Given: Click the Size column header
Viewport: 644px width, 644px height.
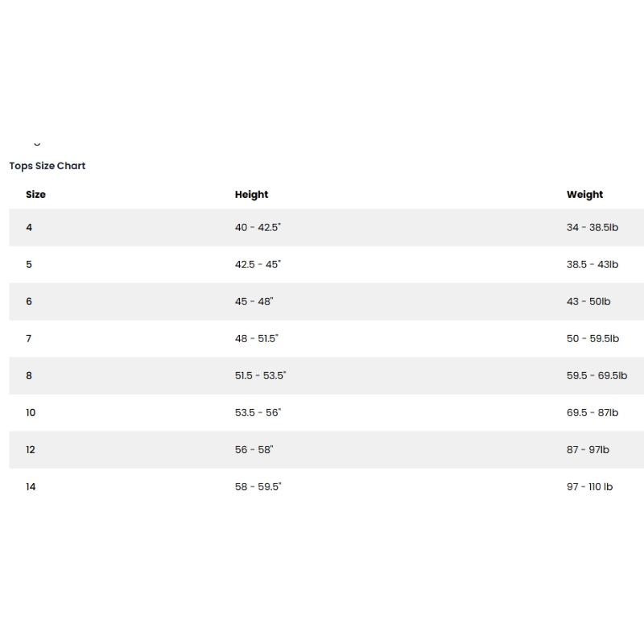Looking at the screenshot, I should pyautogui.click(x=35, y=195).
